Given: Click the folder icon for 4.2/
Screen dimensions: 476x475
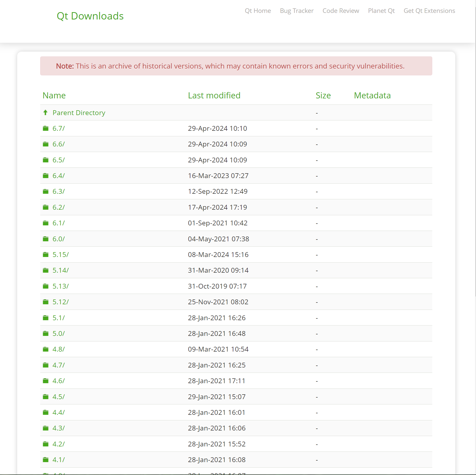Looking at the screenshot, I should click(x=46, y=444).
